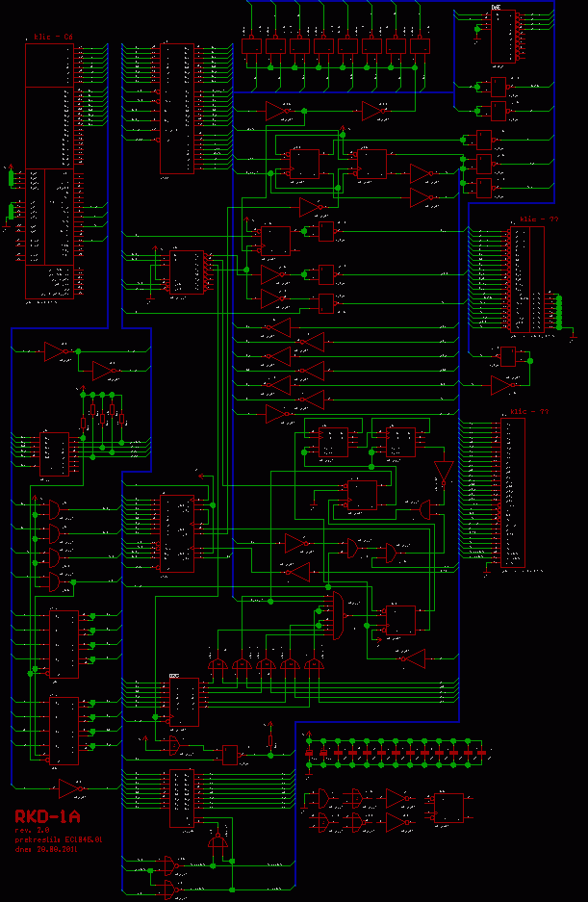Select the green connector pins at the right edge
588x902 pixels.
(557, 313)
